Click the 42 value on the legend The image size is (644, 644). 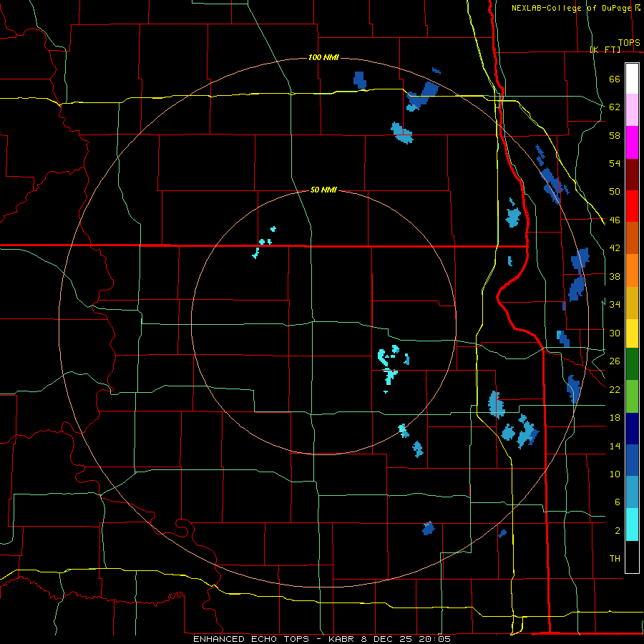click(615, 248)
